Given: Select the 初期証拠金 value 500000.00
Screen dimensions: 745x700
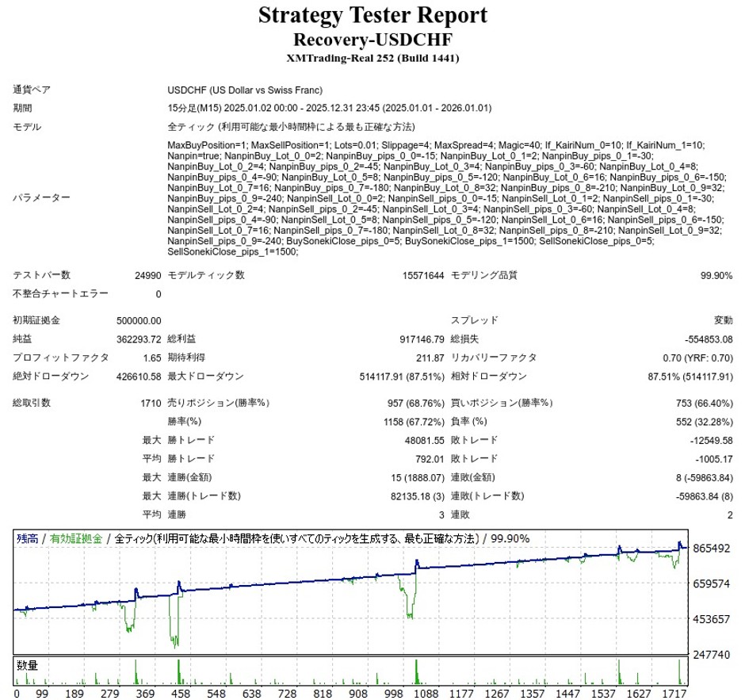Looking at the screenshot, I should coord(139,320).
